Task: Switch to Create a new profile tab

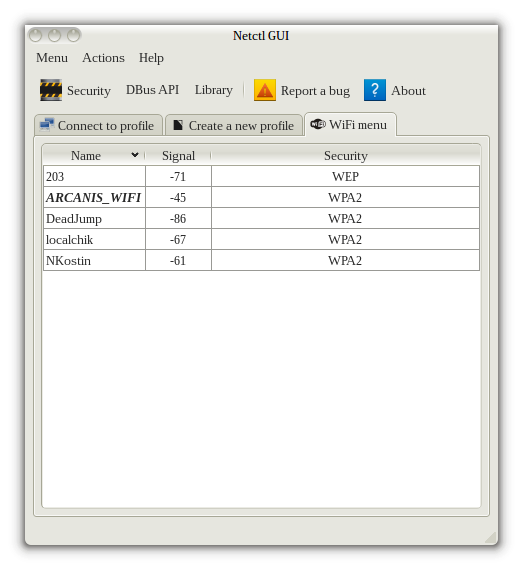Action: tap(234, 125)
